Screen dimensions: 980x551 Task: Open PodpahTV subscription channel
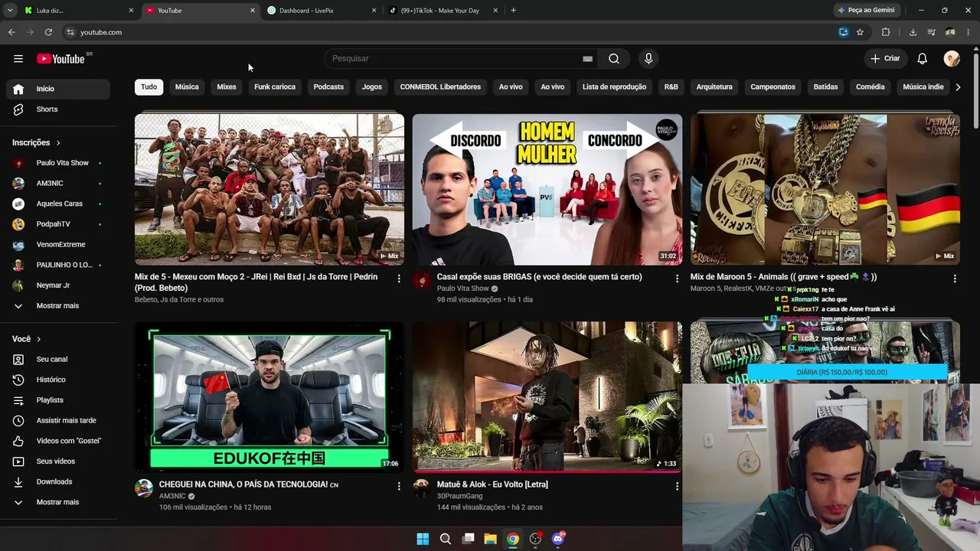pyautogui.click(x=58, y=224)
